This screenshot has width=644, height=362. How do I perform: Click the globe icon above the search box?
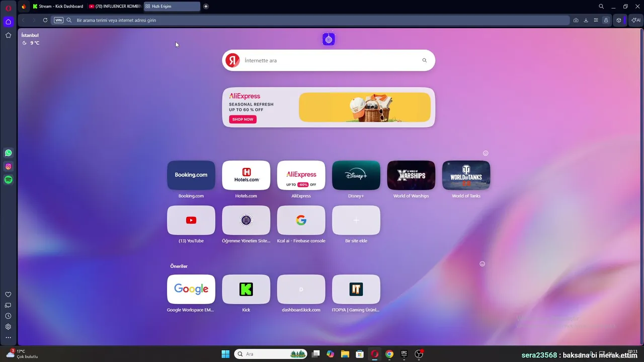(x=329, y=39)
